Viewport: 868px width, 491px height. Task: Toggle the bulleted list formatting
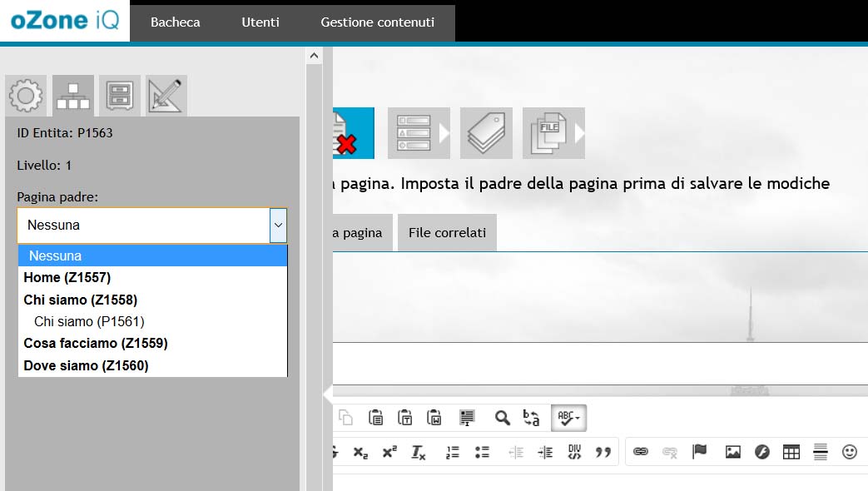(x=482, y=451)
